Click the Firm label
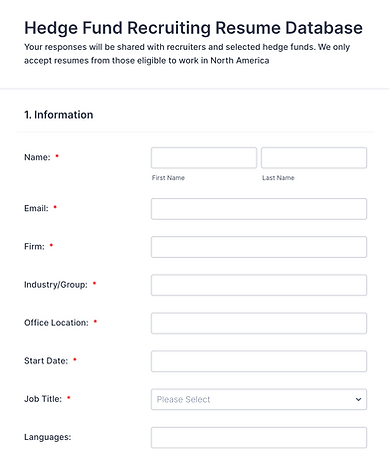 pyautogui.click(x=34, y=246)
